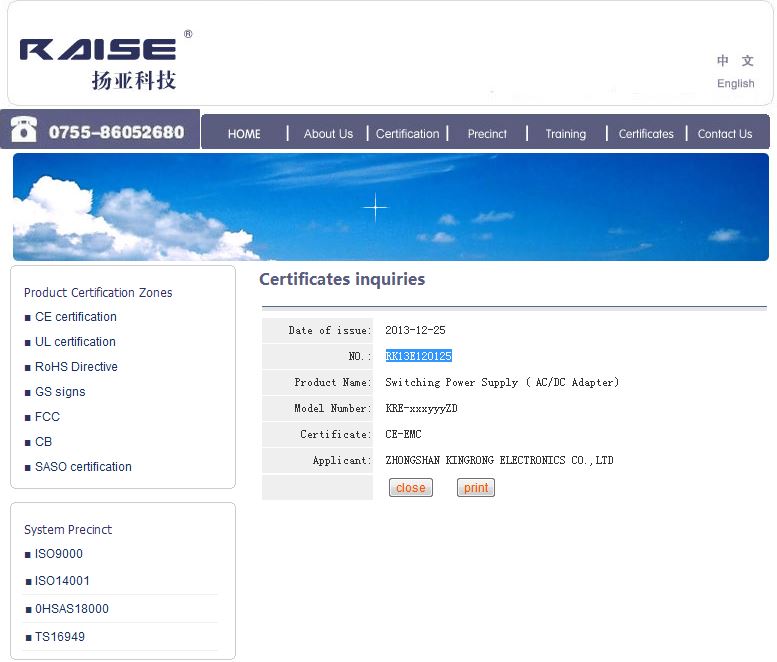Screen dimensions: 777x662
Task: Open the Certification nav item
Action: (407, 134)
